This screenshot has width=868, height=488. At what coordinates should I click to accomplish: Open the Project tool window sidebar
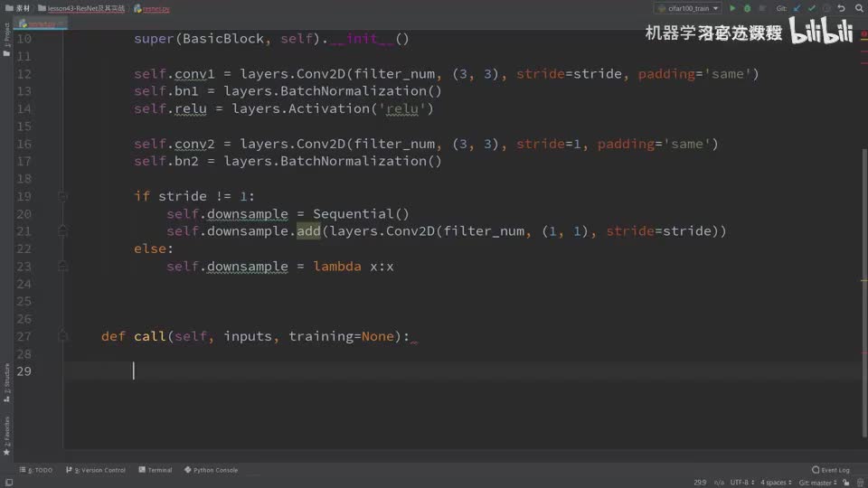point(6,39)
